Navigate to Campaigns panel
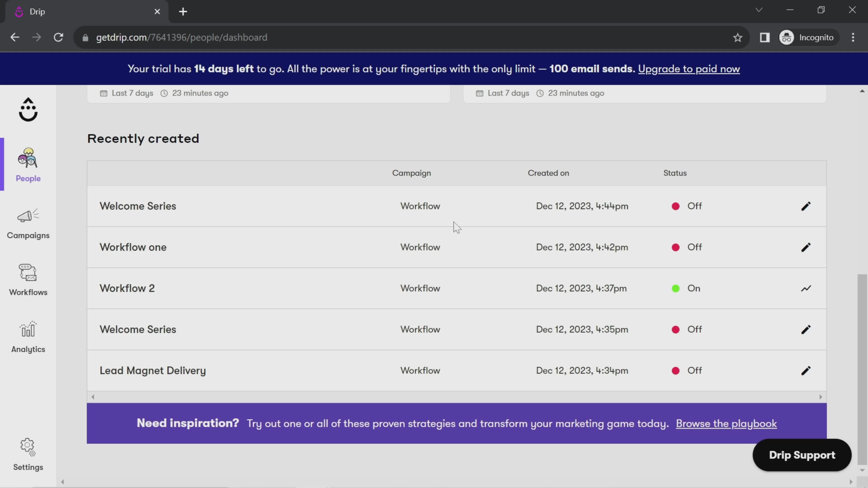 [x=28, y=222]
